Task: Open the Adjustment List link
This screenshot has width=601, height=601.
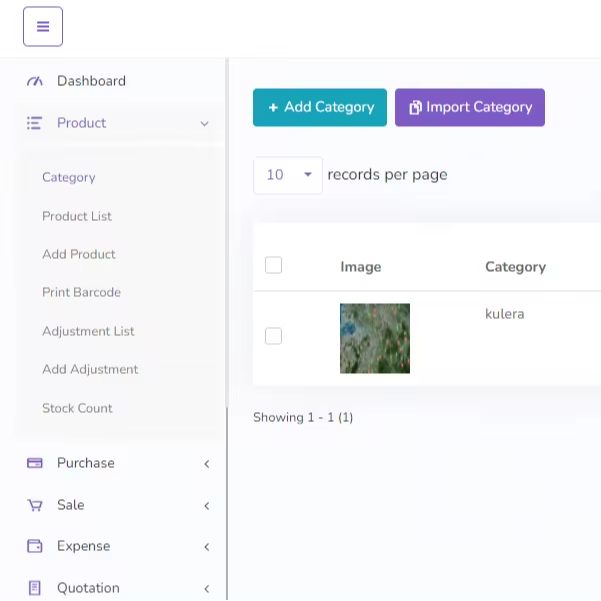Action: pyautogui.click(x=88, y=331)
